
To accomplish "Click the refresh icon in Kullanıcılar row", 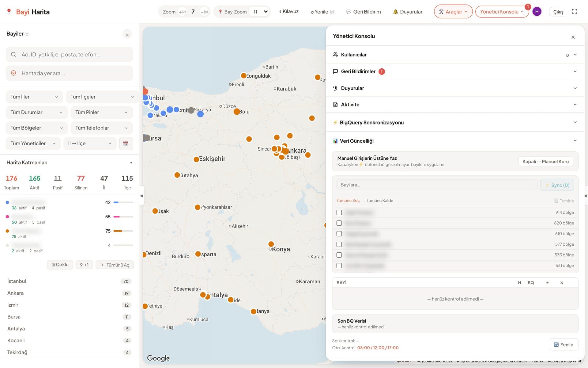I will click(x=567, y=55).
